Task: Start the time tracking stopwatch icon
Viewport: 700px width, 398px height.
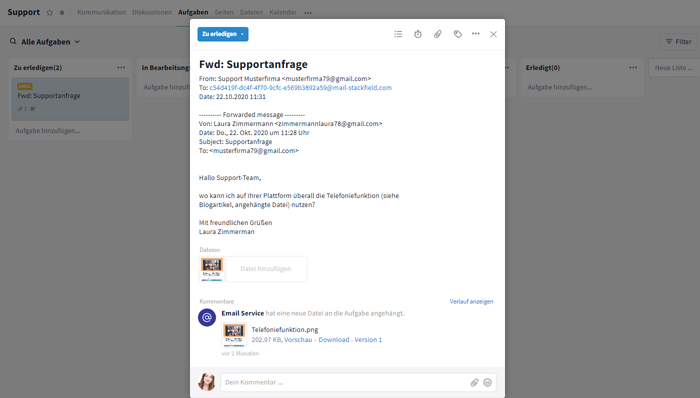Action: (418, 34)
